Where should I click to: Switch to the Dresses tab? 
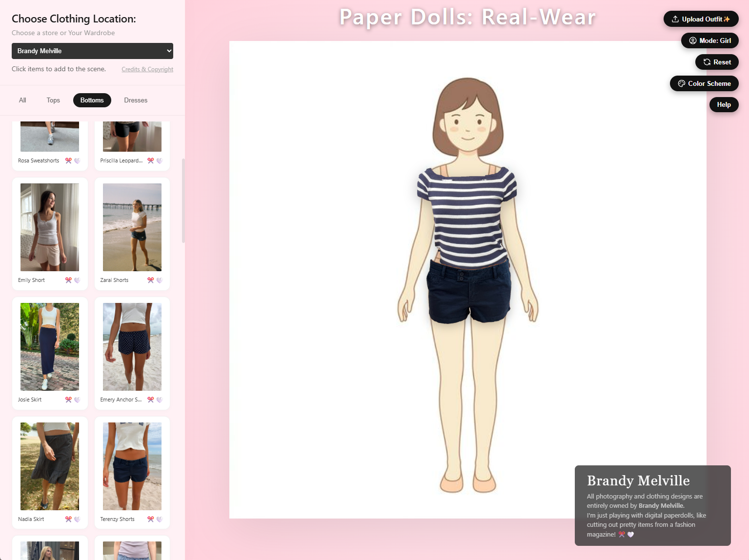tap(136, 100)
